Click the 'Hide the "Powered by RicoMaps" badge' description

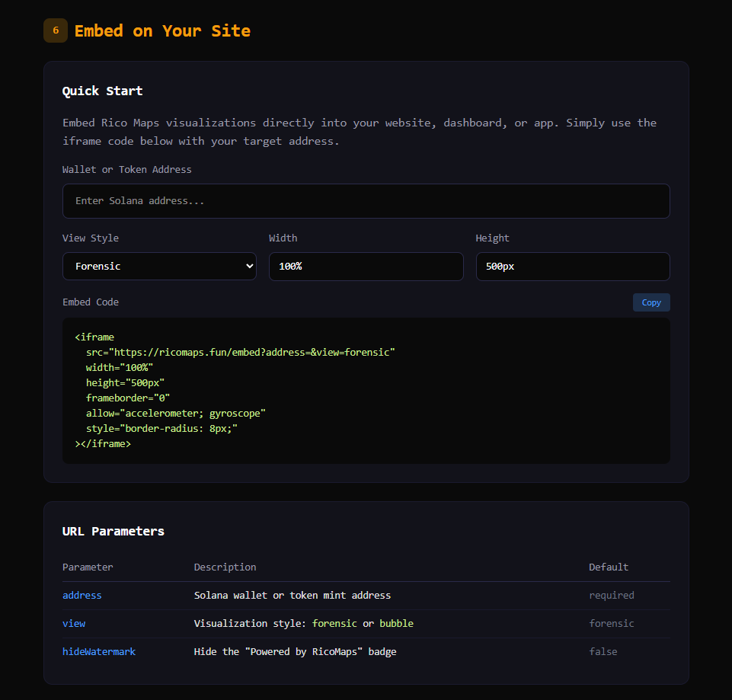295,651
